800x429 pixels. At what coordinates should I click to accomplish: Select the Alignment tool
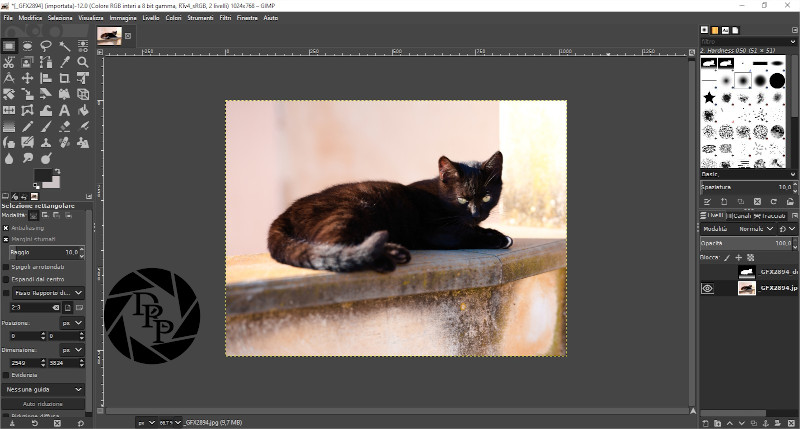[46, 78]
